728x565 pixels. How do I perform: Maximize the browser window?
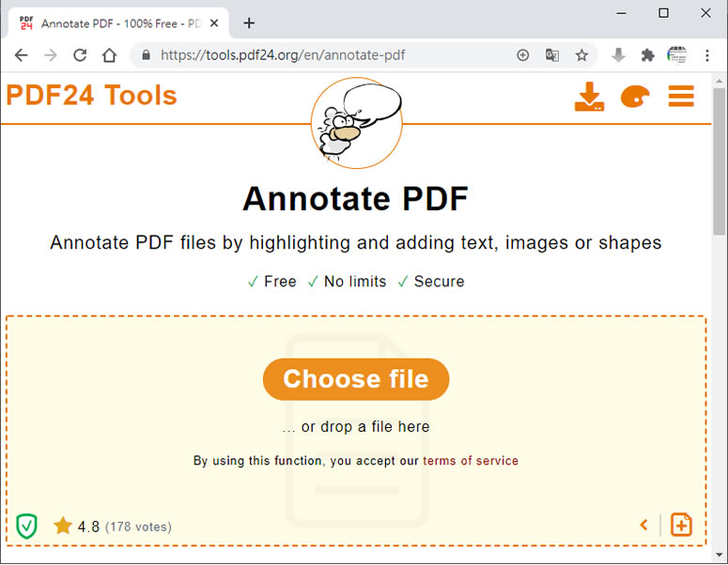[x=664, y=13]
